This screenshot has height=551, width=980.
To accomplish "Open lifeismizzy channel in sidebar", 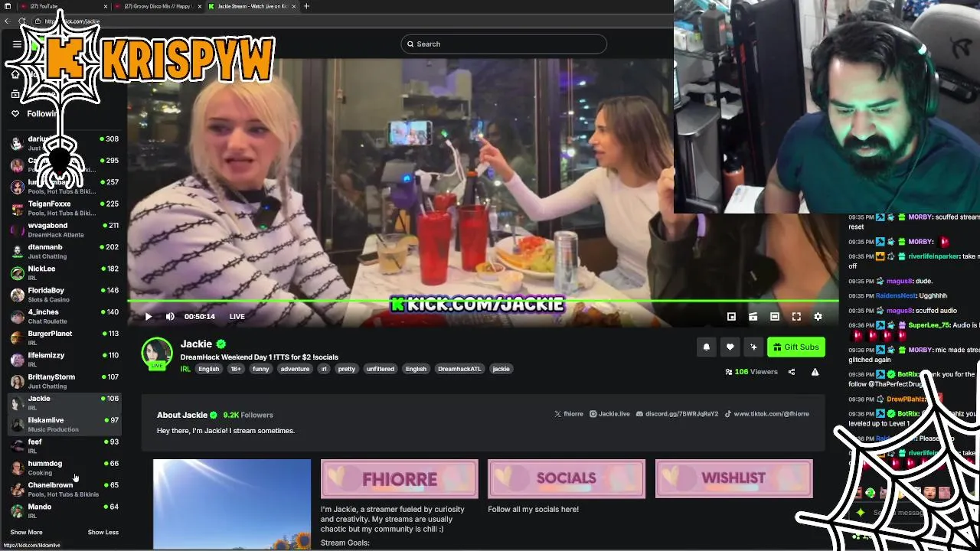I will pyautogui.click(x=64, y=360).
